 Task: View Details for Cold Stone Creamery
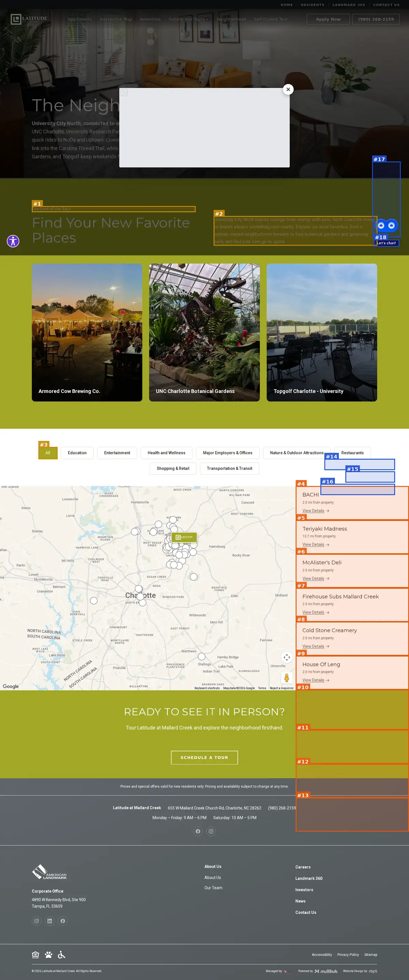point(316,646)
